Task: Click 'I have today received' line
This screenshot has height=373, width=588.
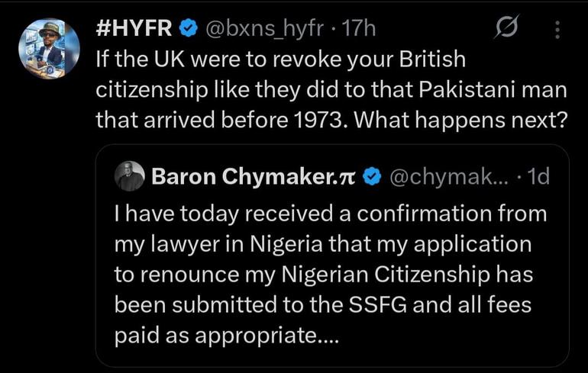Action: click(331, 214)
